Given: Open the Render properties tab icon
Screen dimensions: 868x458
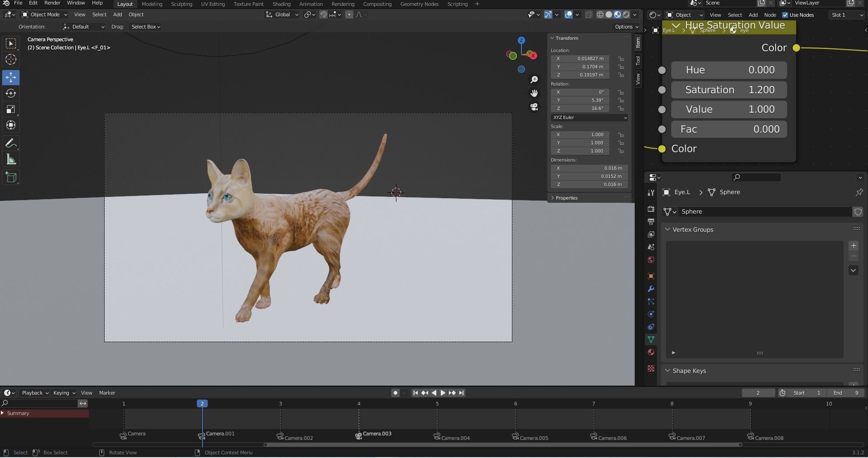Looking at the screenshot, I should point(651,209).
